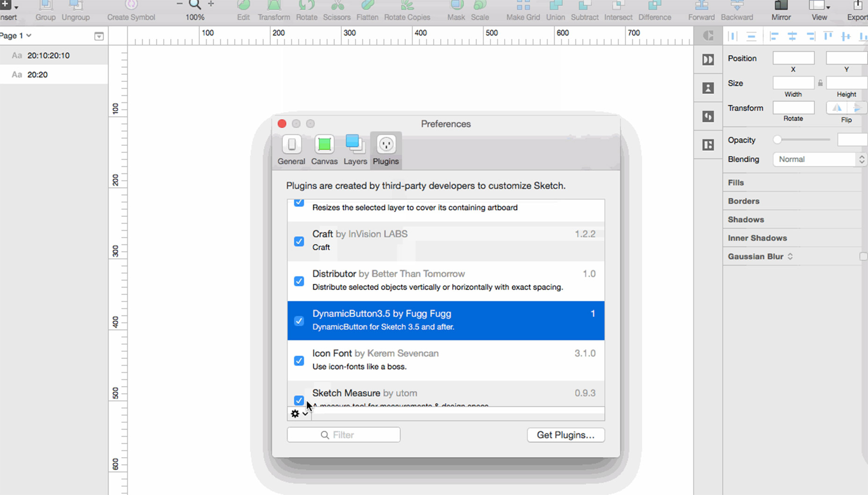Click the plugin Filter search field
This screenshot has height=495, width=868.
tap(343, 435)
